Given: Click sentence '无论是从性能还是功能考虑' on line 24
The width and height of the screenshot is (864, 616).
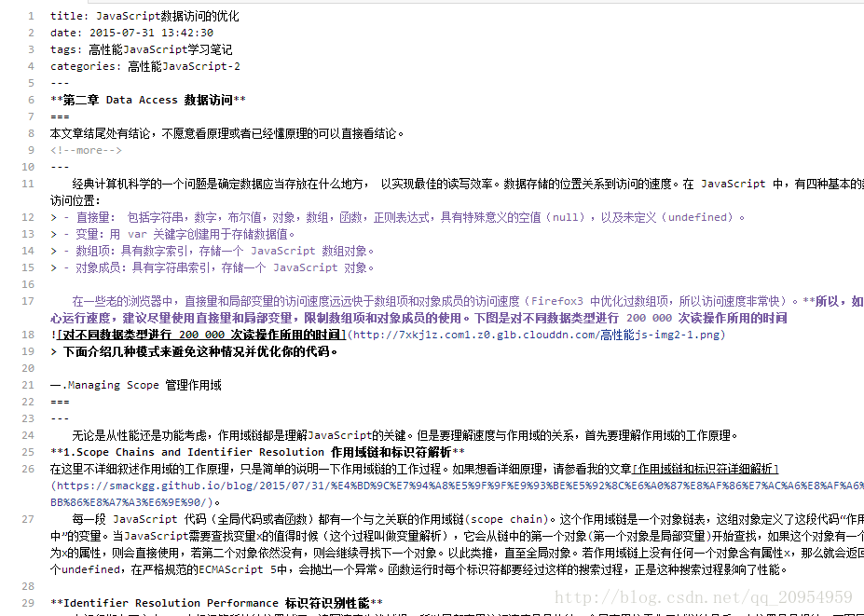Looking at the screenshot, I should pyautogui.click(x=139, y=436).
